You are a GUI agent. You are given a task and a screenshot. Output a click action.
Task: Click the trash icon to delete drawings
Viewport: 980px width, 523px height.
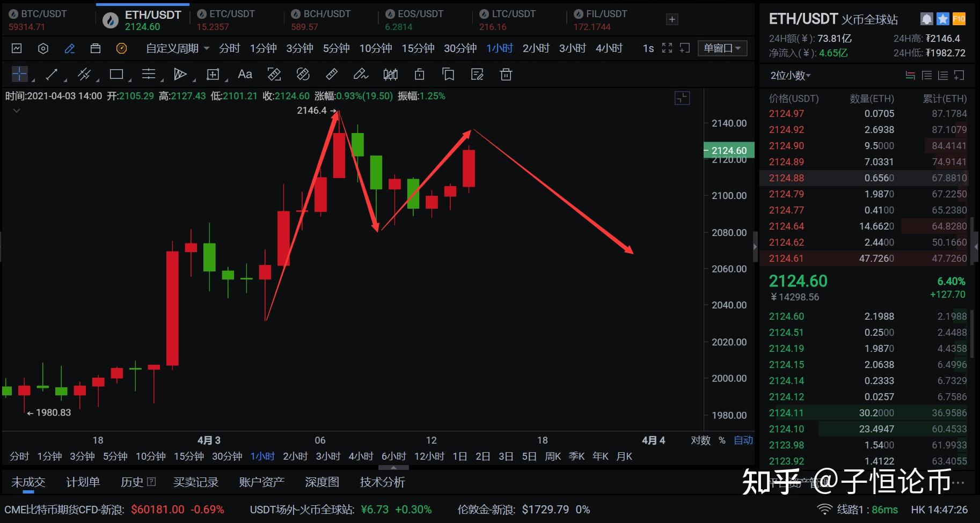(x=506, y=75)
